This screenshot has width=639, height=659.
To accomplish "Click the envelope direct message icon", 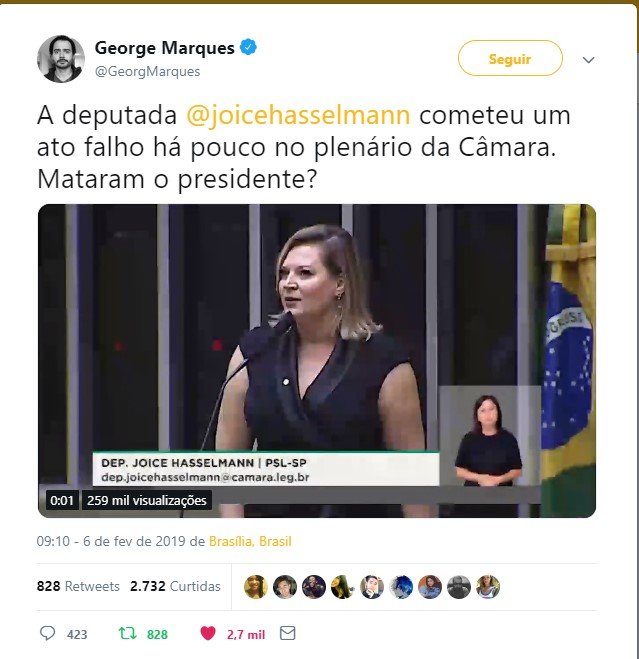I will [x=288, y=633].
